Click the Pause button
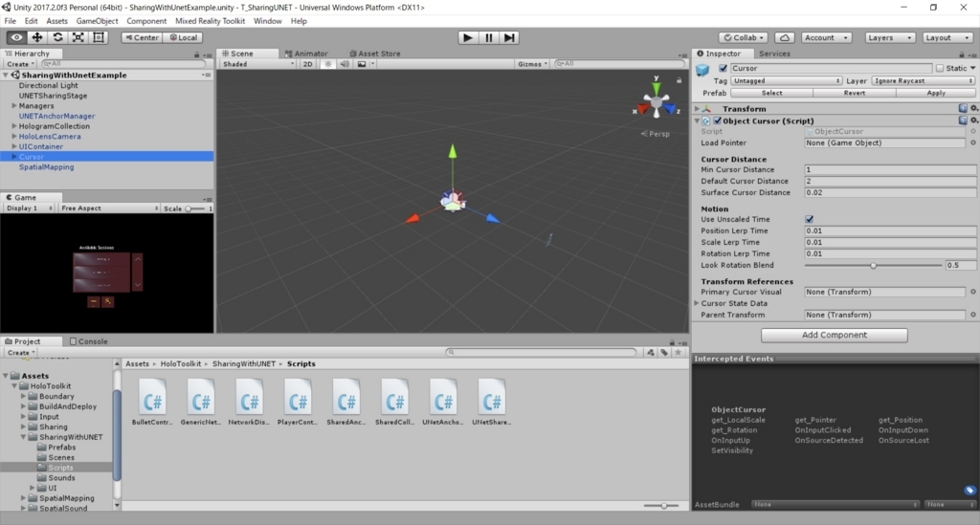Screen dimensions: 980x525 point(489,37)
